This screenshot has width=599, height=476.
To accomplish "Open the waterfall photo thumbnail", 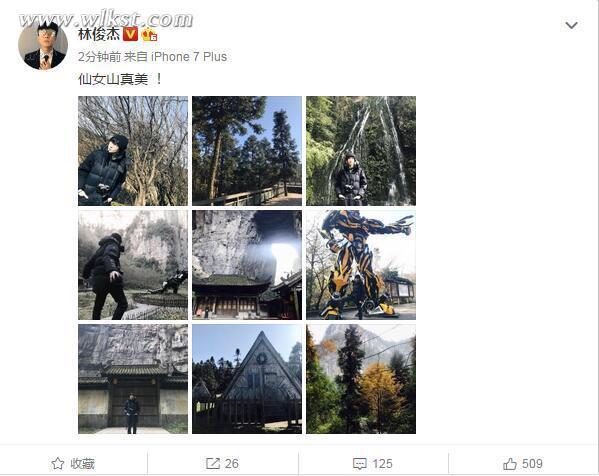I will tap(361, 151).
